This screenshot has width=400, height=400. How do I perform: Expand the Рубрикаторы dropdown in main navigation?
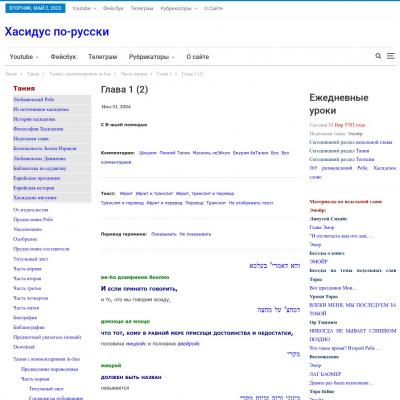coord(152,57)
